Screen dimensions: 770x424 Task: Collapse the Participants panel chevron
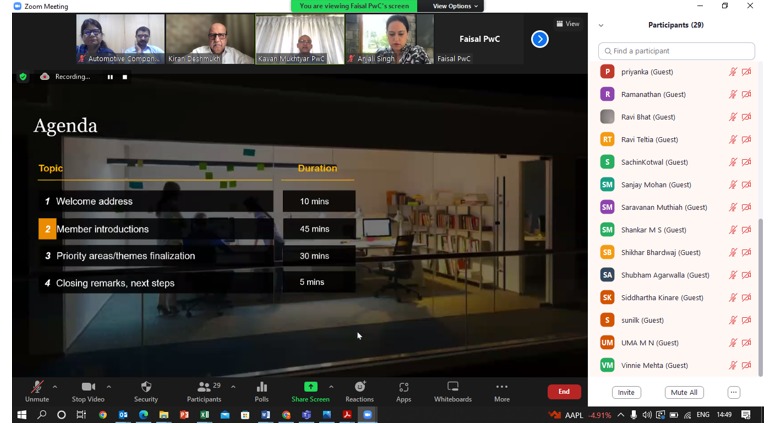pos(601,25)
